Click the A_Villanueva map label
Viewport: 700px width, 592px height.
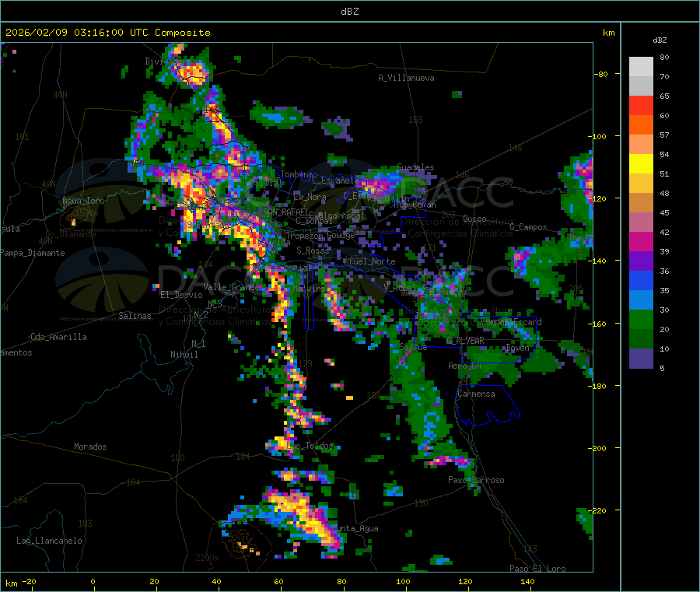click(406, 78)
